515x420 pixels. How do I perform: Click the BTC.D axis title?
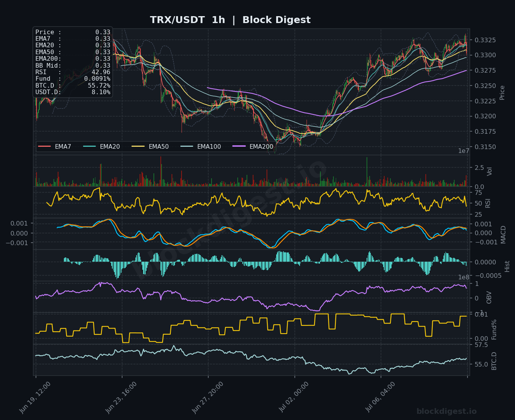click(494, 361)
